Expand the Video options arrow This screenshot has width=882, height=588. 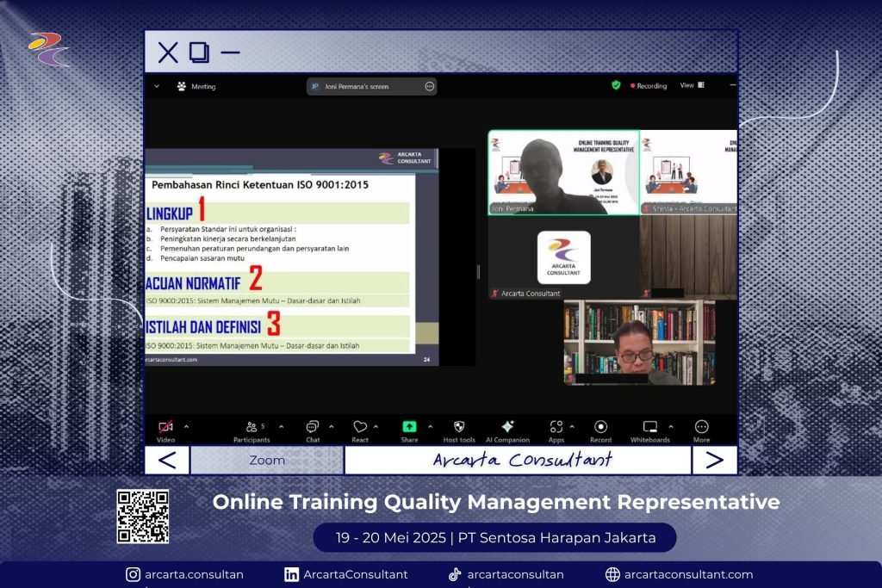pos(187,426)
